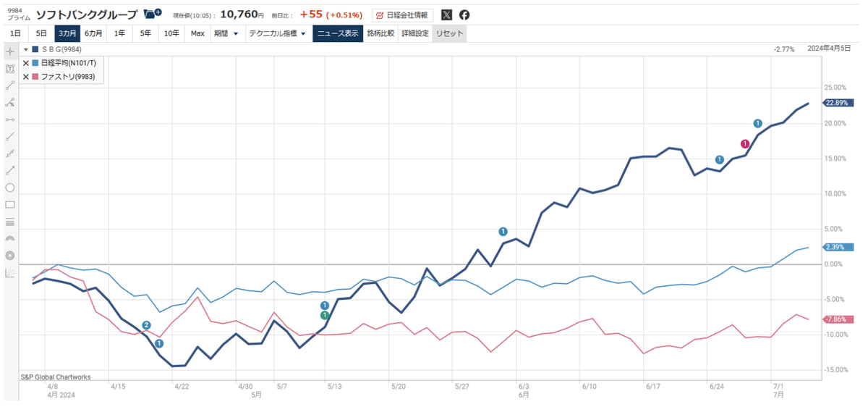Click the 2.39% Nikkei value label
The height and width of the screenshot is (407, 868).
coord(838,247)
